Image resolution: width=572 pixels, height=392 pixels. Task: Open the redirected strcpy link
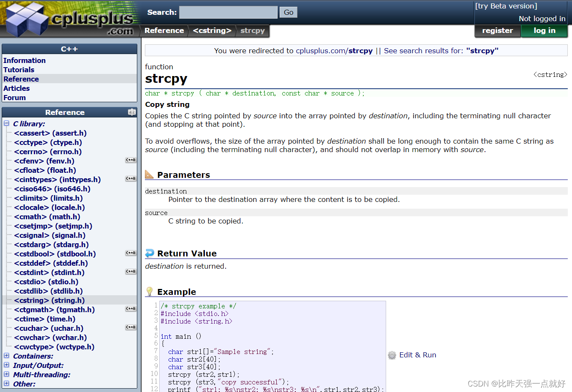(334, 51)
